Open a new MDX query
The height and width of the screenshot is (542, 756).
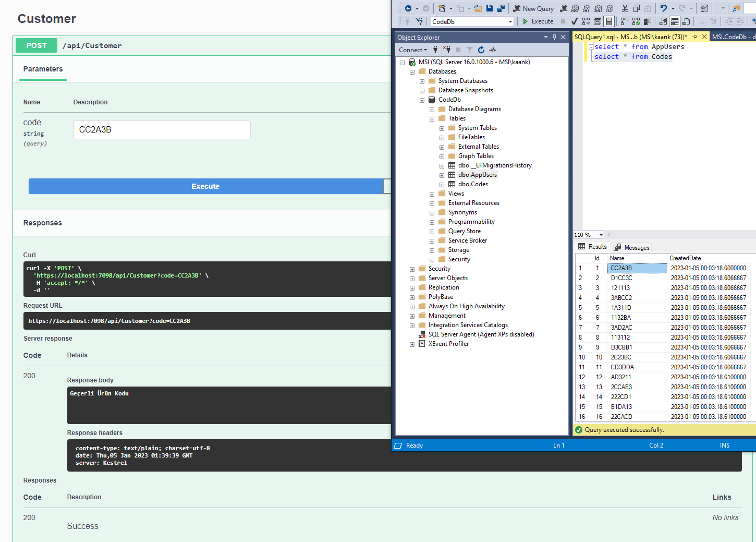coord(575,8)
